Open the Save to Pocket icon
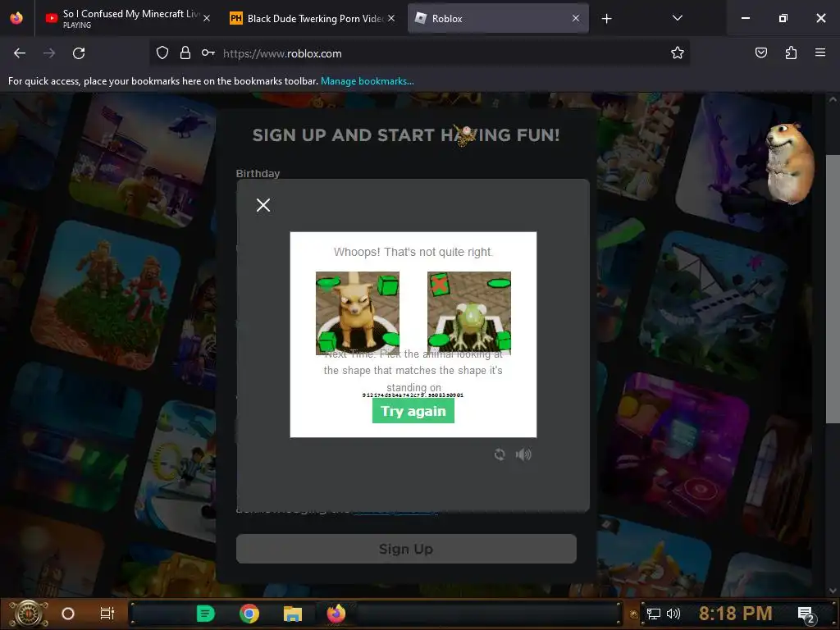840x630 pixels. tap(760, 53)
